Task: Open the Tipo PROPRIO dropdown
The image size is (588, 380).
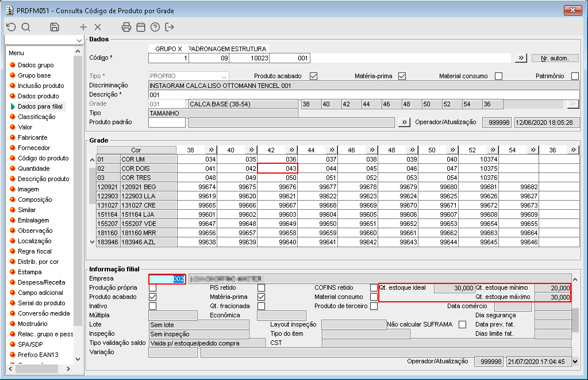Action: click(224, 76)
